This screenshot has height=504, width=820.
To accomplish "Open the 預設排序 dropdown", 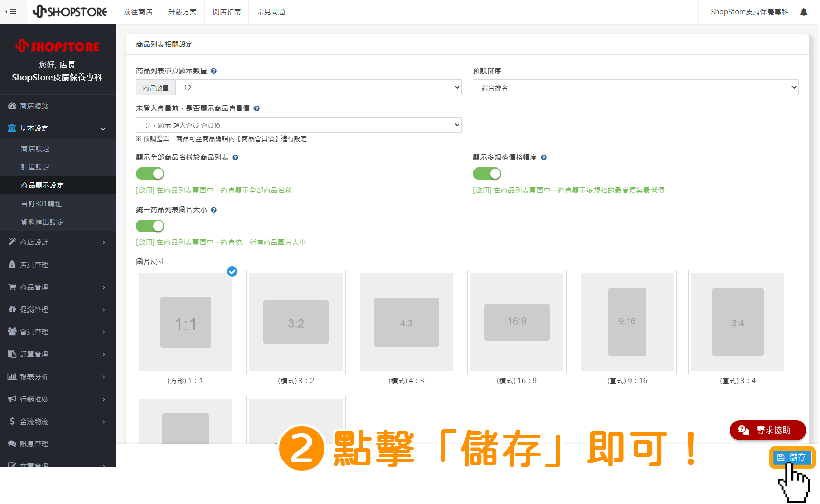I will click(x=634, y=87).
